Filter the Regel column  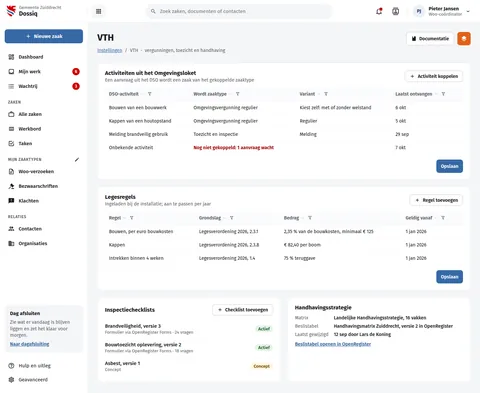(x=132, y=218)
